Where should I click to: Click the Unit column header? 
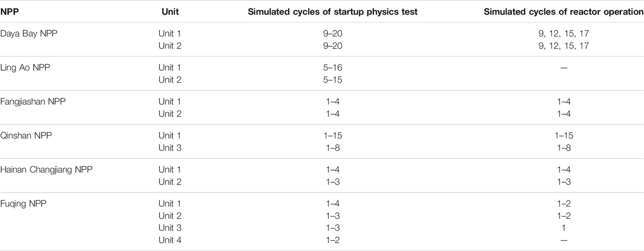[169, 12]
